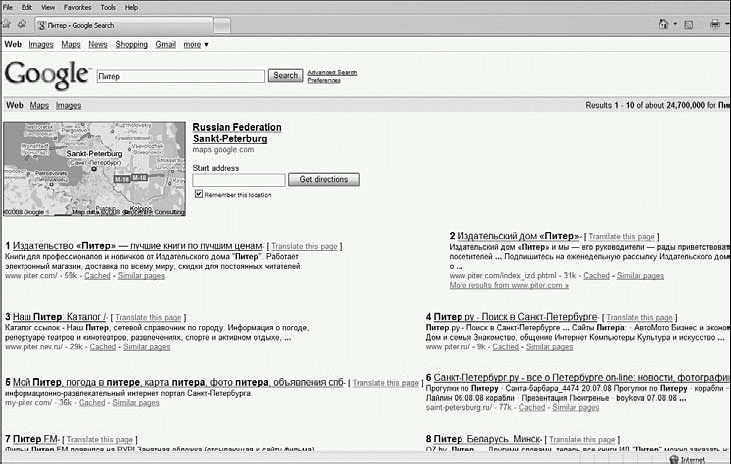Click the Home toolbar icon
731x464 pixels.
[x=663, y=23]
